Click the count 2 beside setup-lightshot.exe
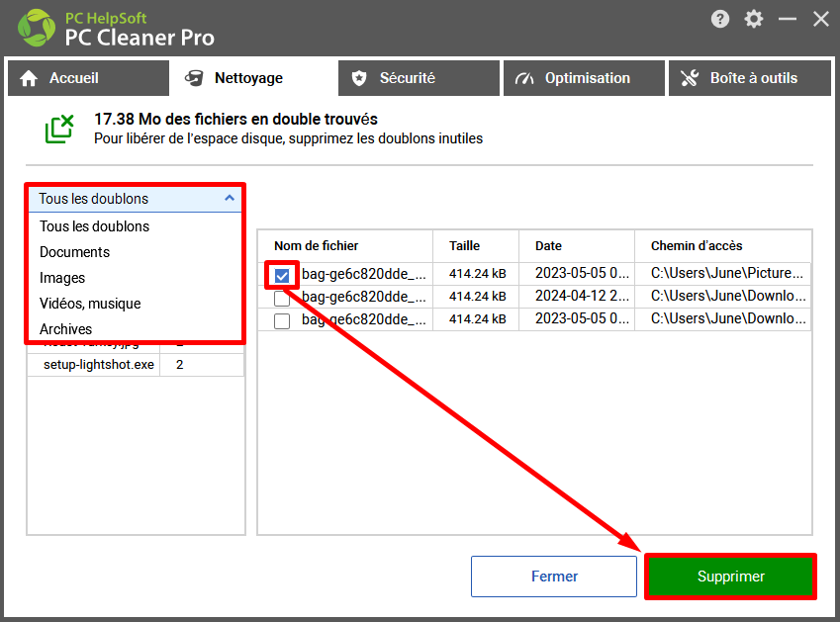 tap(179, 365)
